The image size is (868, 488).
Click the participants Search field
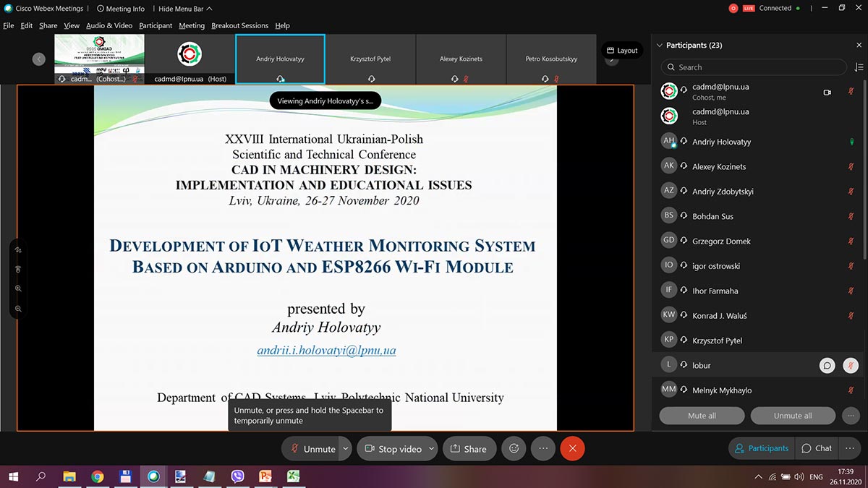pyautogui.click(x=753, y=67)
